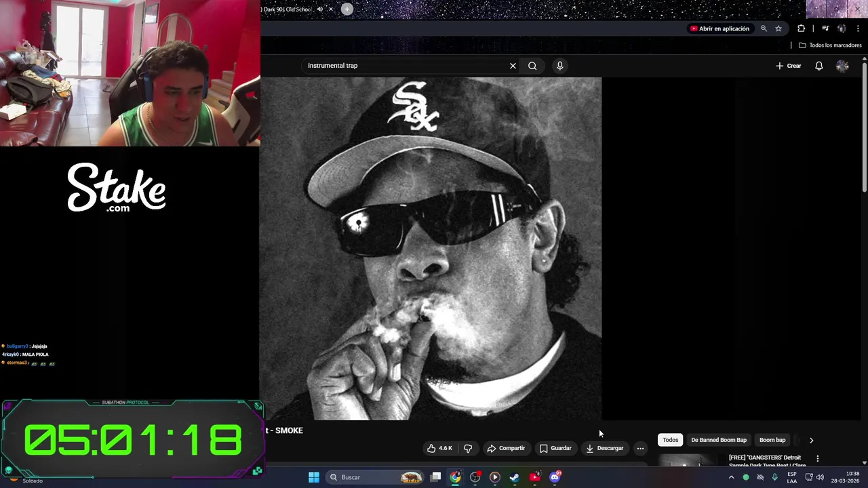Open the red YouTube taskbar app
Screen dimensions: 868x488
[535, 477]
